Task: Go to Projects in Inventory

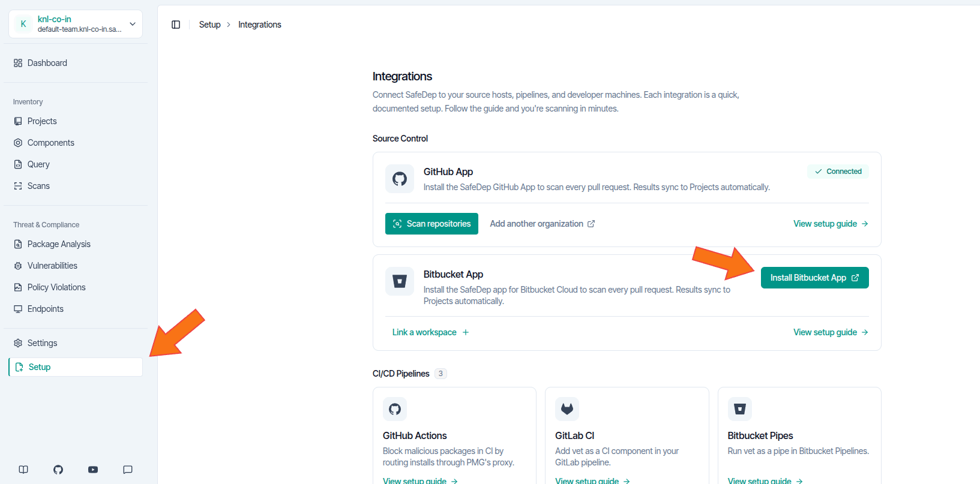Action: pyautogui.click(x=76, y=121)
